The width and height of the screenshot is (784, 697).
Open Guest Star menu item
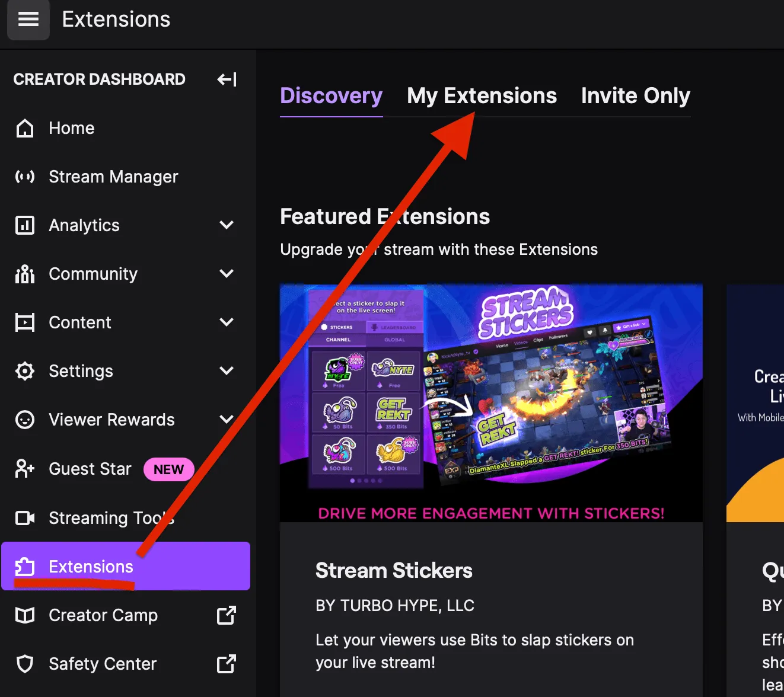(x=126, y=469)
